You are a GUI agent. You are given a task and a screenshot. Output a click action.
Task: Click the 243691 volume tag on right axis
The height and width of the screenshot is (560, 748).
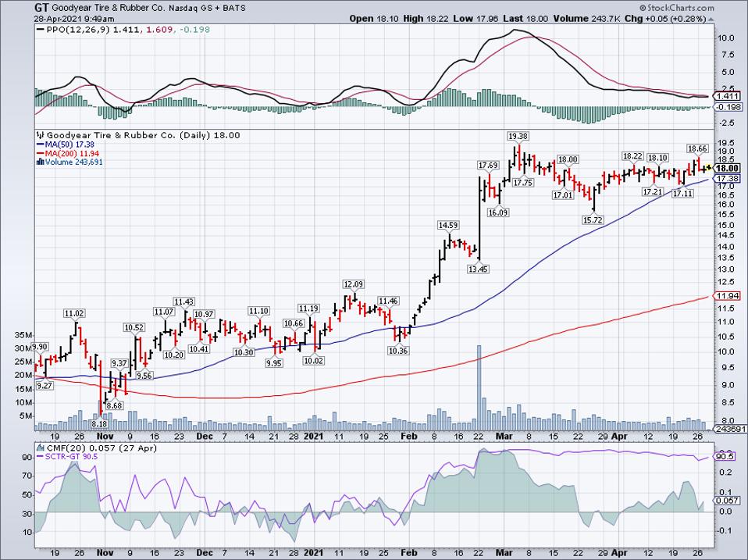(730, 429)
